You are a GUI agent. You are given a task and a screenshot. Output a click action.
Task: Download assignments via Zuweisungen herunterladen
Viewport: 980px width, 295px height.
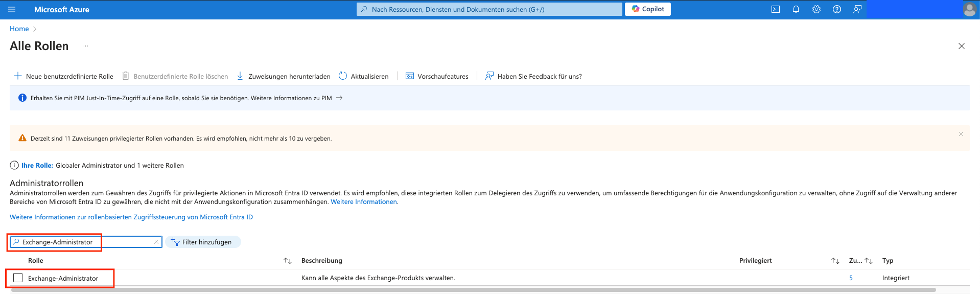pos(284,76)
